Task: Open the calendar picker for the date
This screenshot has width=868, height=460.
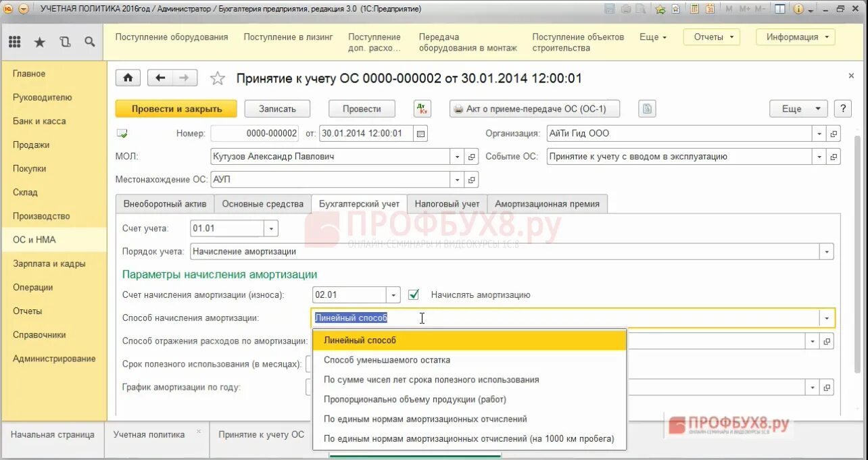Action: point(421,134)
